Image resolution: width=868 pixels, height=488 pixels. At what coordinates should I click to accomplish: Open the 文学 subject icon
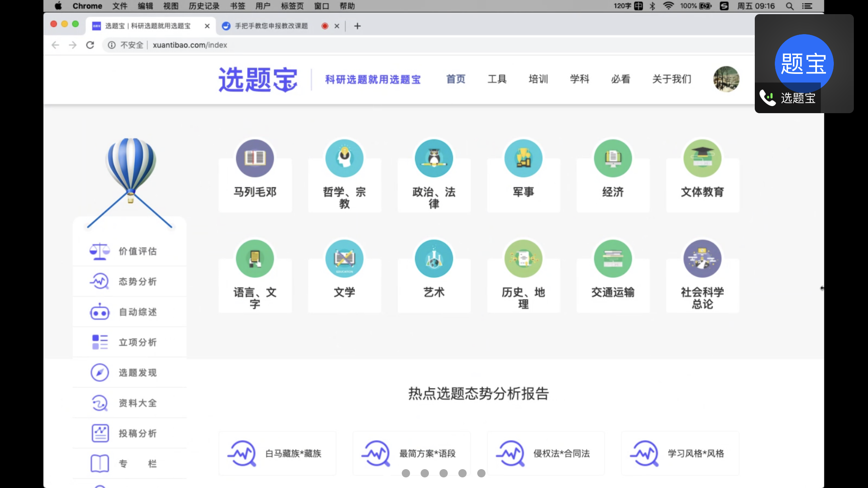pos(344,259)
